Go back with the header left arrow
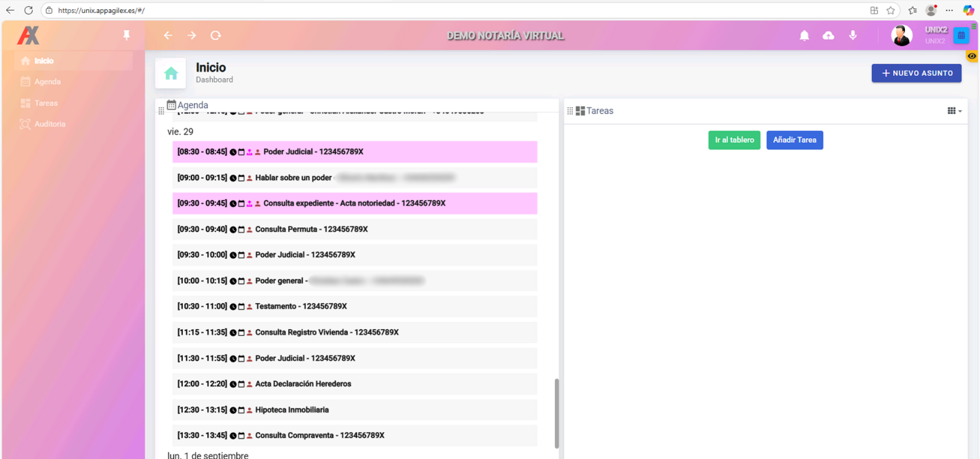Viewport: 980px width, 459px height. pyautogui.click(x=168, y=35)
